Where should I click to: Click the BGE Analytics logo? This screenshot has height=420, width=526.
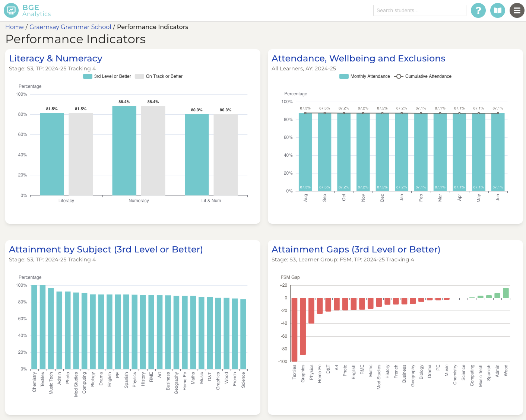point(36,10)
